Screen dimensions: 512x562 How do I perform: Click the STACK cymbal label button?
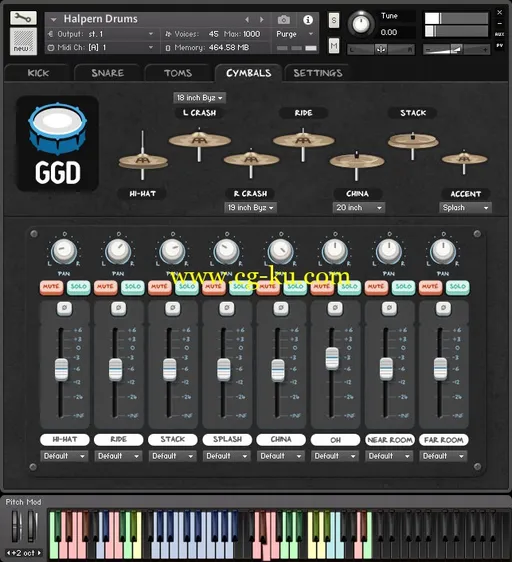pos(413,113)
